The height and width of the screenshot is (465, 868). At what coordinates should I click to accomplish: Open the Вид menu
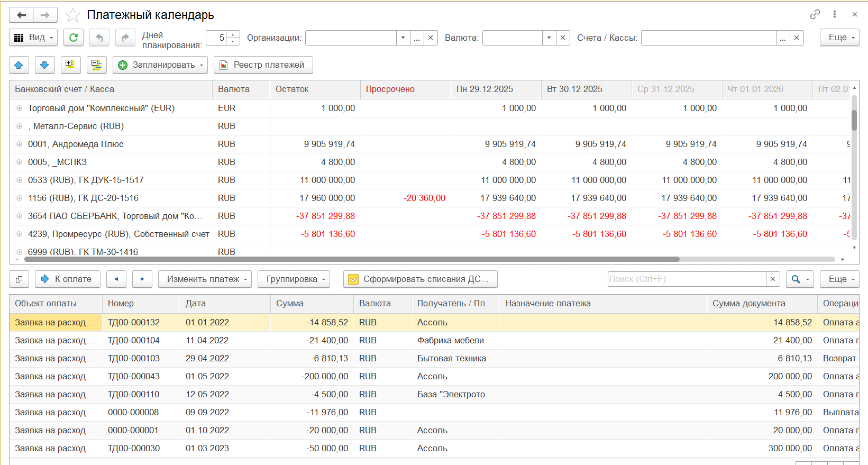(33, 38)
